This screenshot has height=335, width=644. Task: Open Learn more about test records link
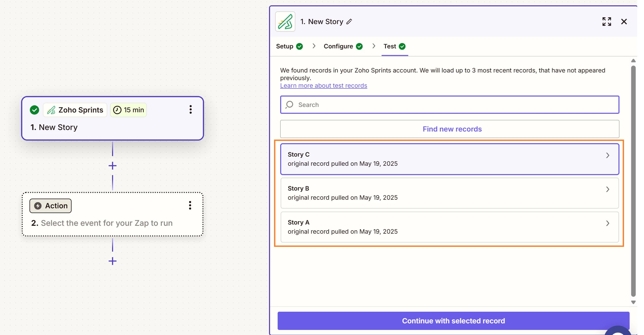tap(324, 86)
